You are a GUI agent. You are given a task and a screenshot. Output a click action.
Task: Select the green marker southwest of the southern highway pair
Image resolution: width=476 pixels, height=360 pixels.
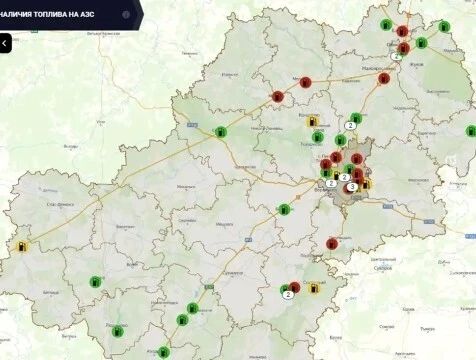118,331
